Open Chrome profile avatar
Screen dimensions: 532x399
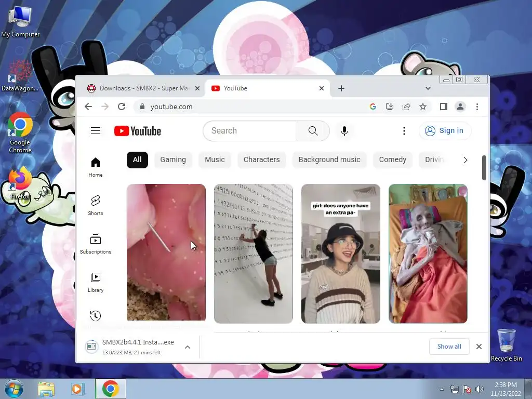[460, 107]
